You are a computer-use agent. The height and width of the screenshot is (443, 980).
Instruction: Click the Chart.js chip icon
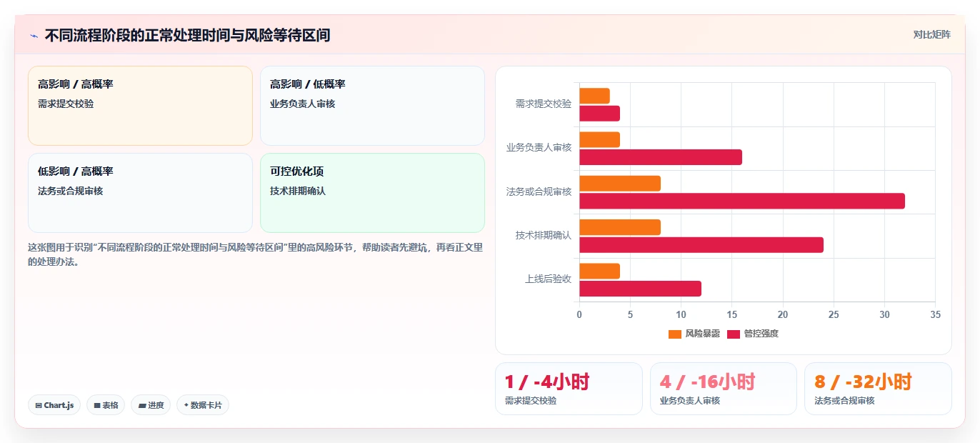click(39, 405)
